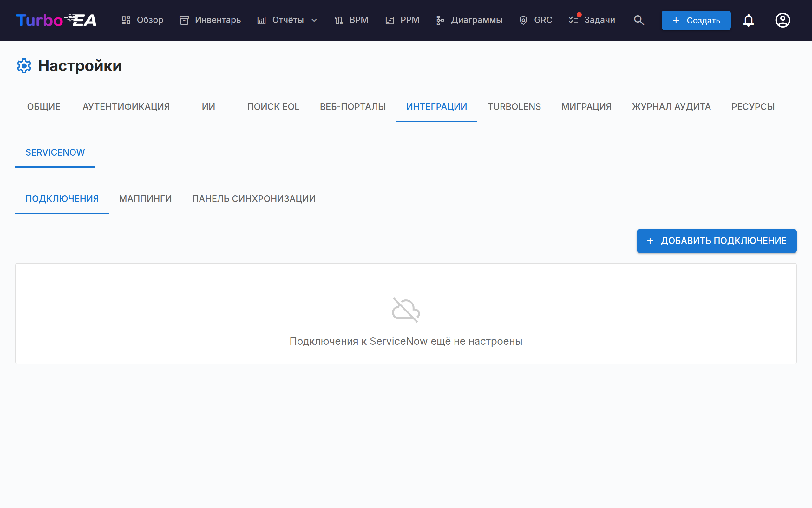Open notifications bell
This screenshot has height=508, width=812.
coord(748,20)
